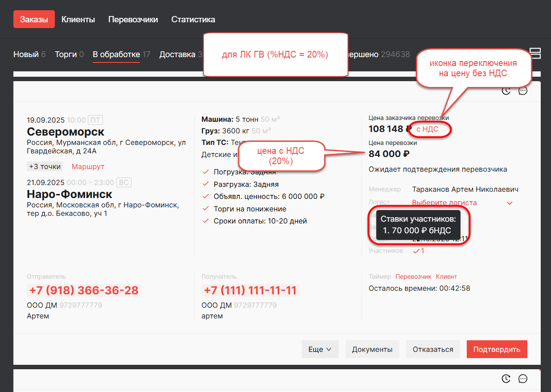
Task: Click the 'Отказаться' button
Action: coord(433,350)
